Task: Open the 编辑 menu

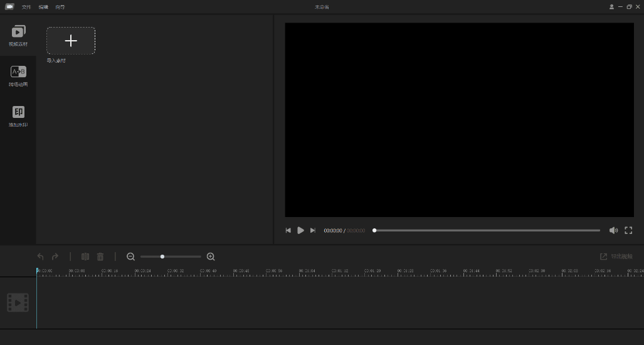Action: click(x=43, y=7)
